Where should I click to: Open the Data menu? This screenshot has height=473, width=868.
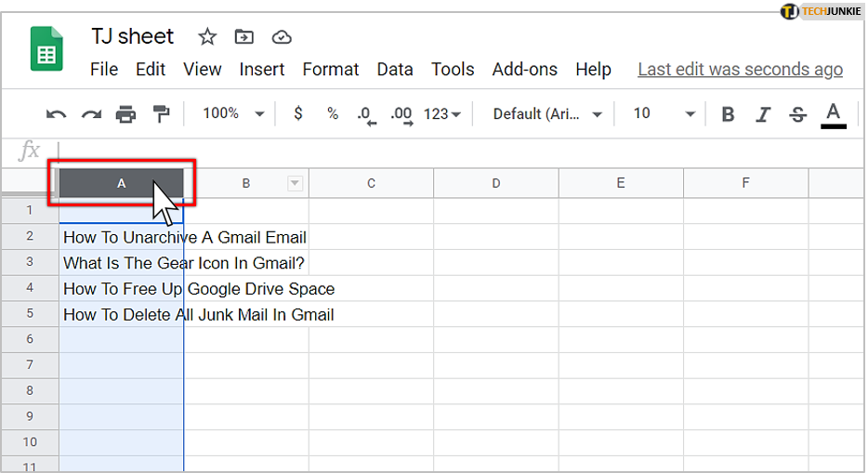(x=395, y=69)
